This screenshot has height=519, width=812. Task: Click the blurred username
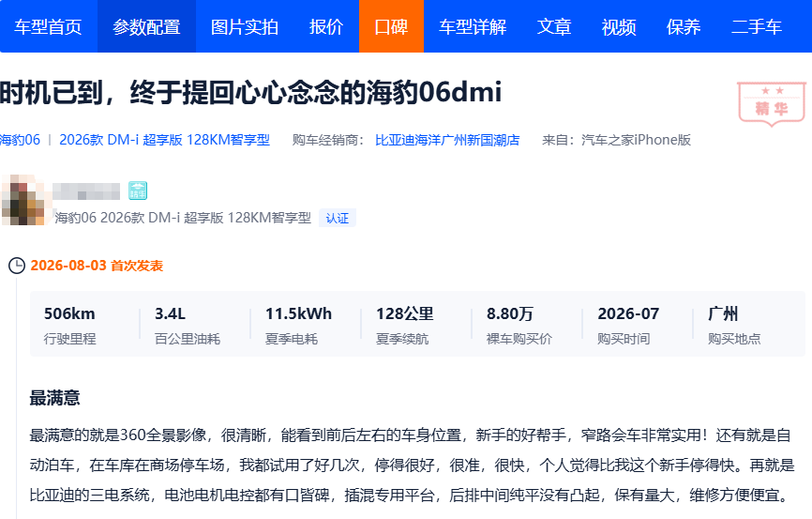pos(86,191)
